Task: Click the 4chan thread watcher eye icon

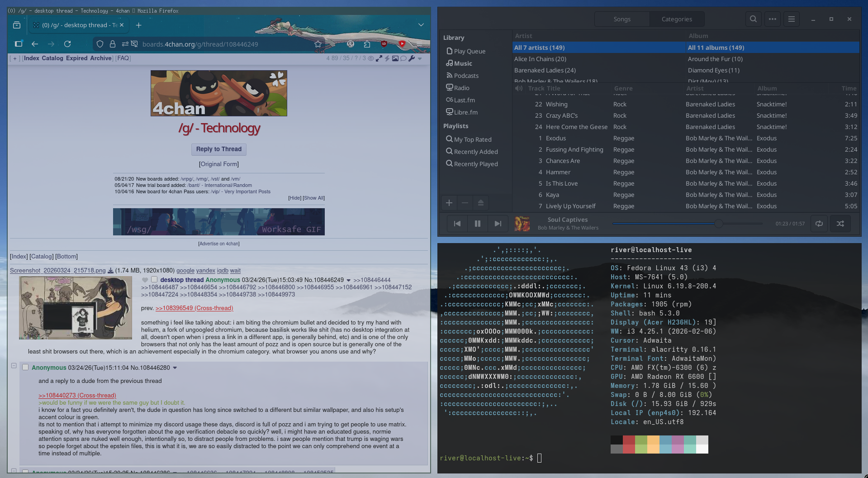Action: [371, 58]
